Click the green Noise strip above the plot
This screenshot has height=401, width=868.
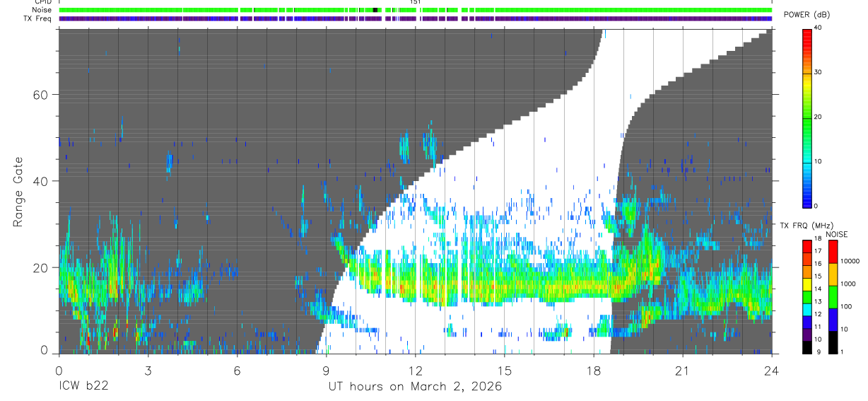point(415,10)
